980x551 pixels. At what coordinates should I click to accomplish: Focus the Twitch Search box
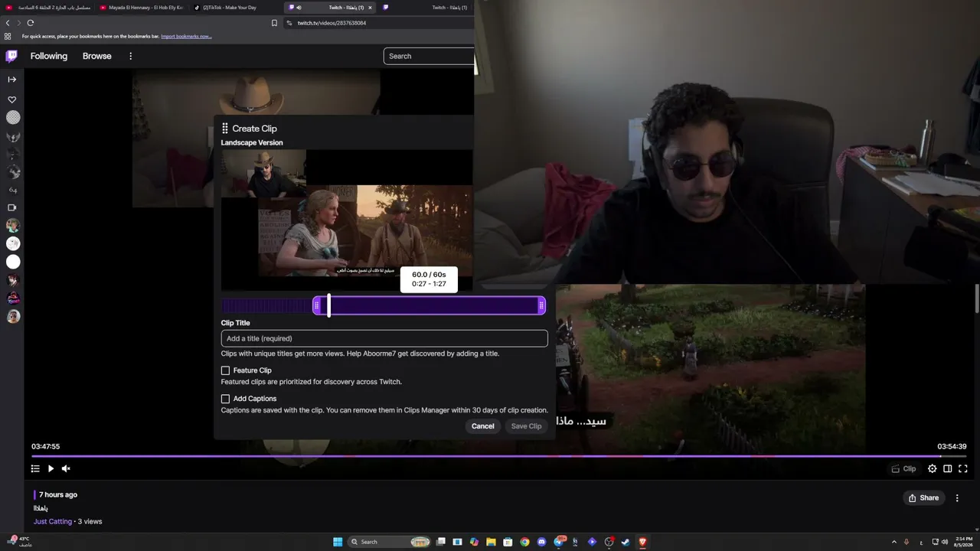(429, 56)
